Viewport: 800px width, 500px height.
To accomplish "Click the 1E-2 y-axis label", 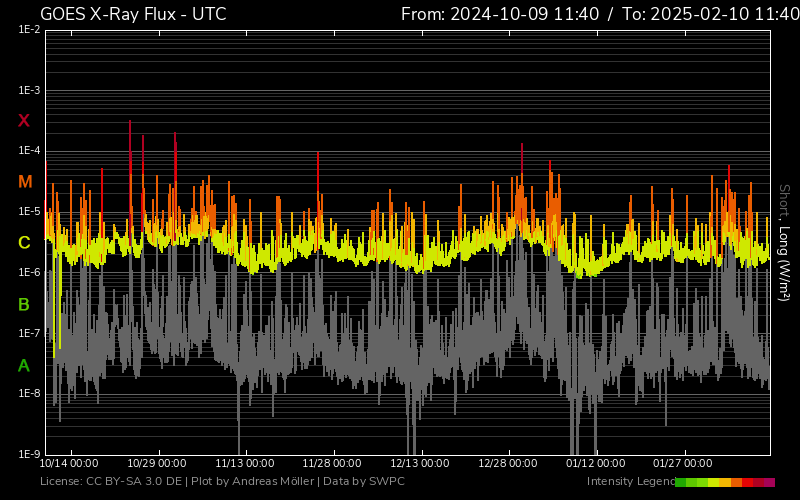I will [29, 30].
